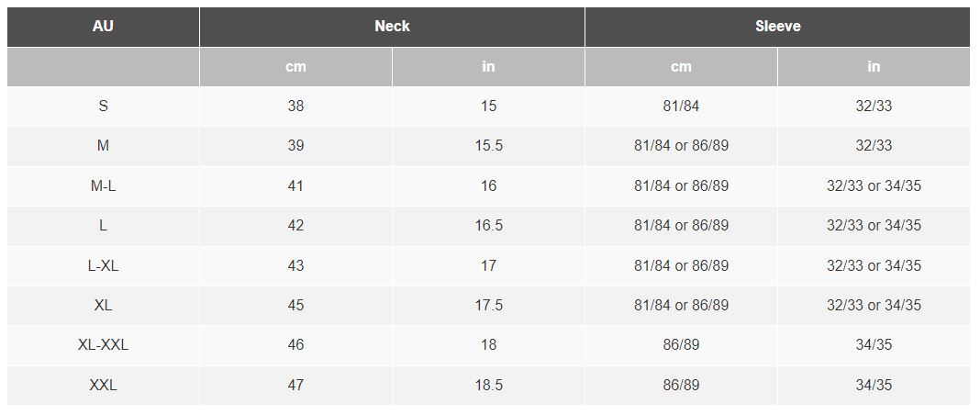Select the Neck cm subheader
This screenshot has height=415, width=980.
[x=295, y=67]
